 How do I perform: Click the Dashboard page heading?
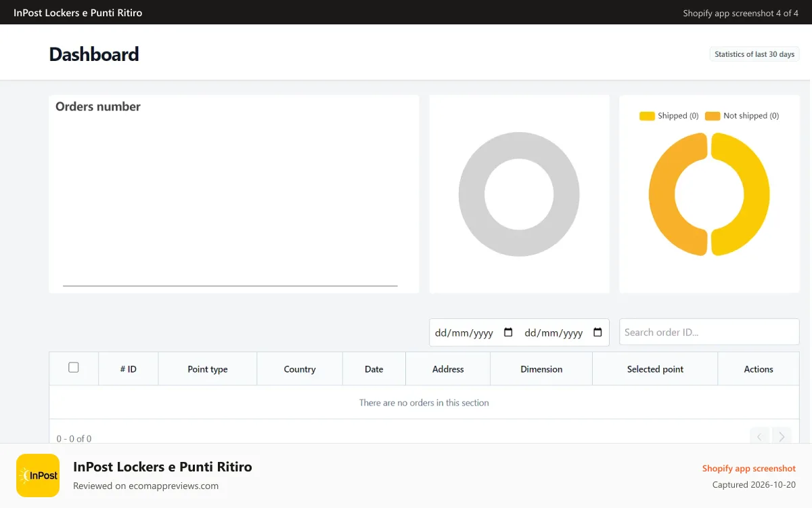pyautogui.click(x=94, y=54)
